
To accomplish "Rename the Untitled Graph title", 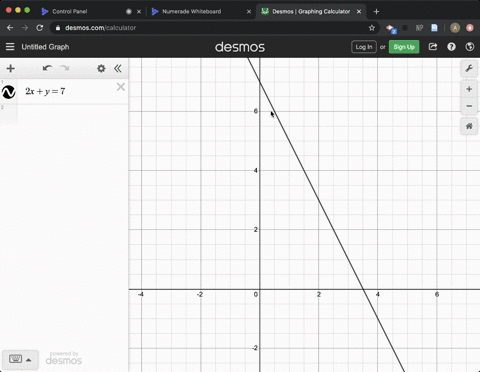I will point(45,47).
